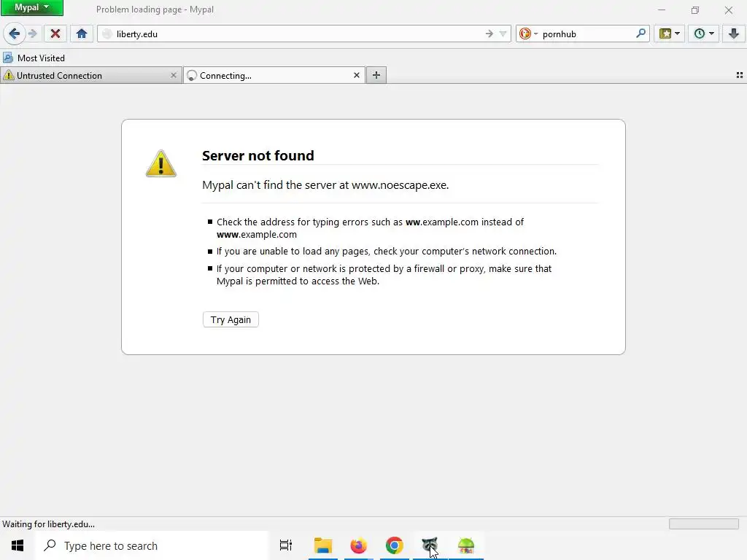This screenshot has height=560, width=747.
Task: Click the www.noescape.exe error message text
Action: (325, 184)
